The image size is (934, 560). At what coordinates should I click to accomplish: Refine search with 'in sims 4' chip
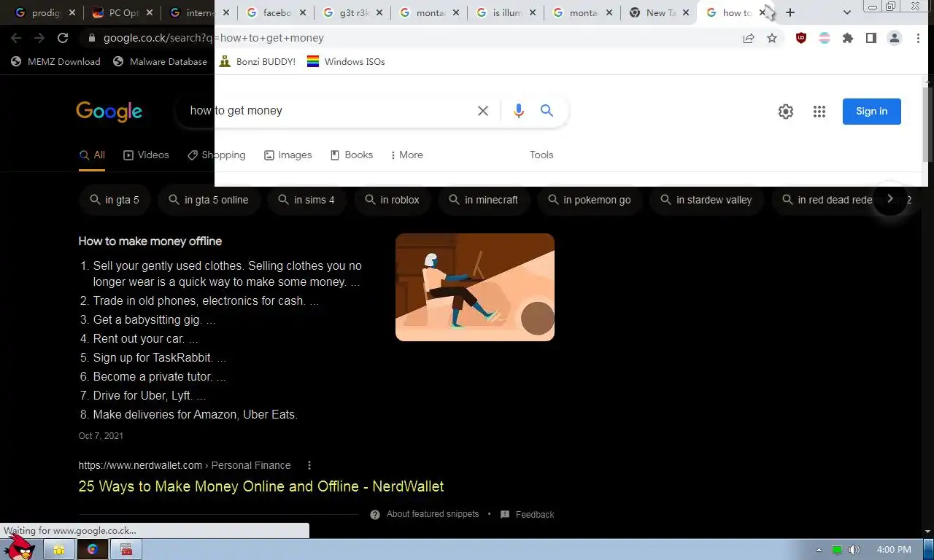pyautogui.click(x=306, y=200)
